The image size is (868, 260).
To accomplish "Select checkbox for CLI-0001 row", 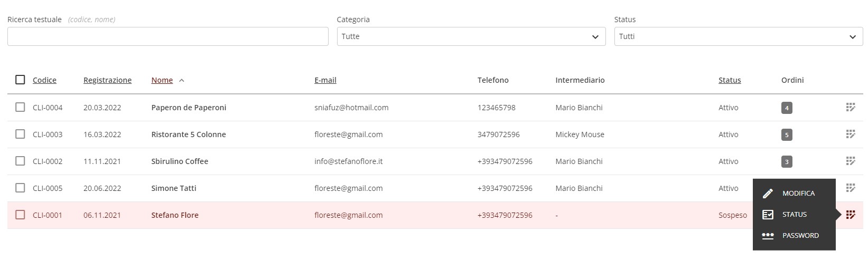I will [20, 215].
